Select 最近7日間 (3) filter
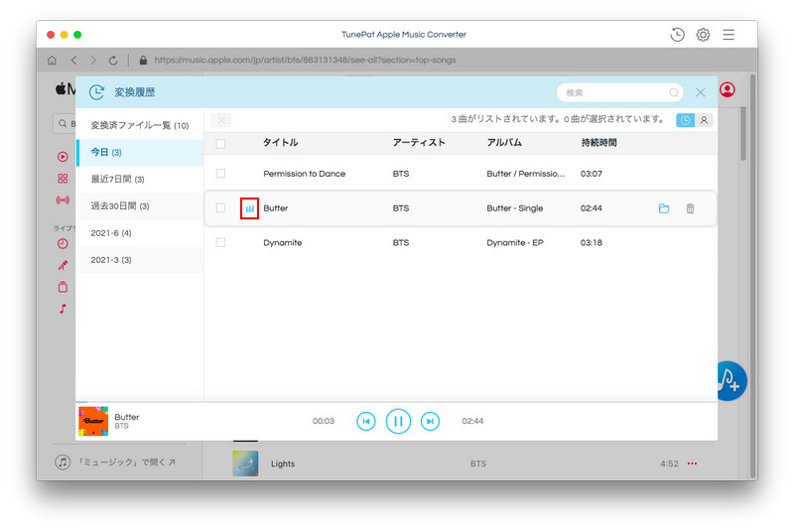This screenshot has height=532, width=794. pyautogui.click(x=140, y=180)
